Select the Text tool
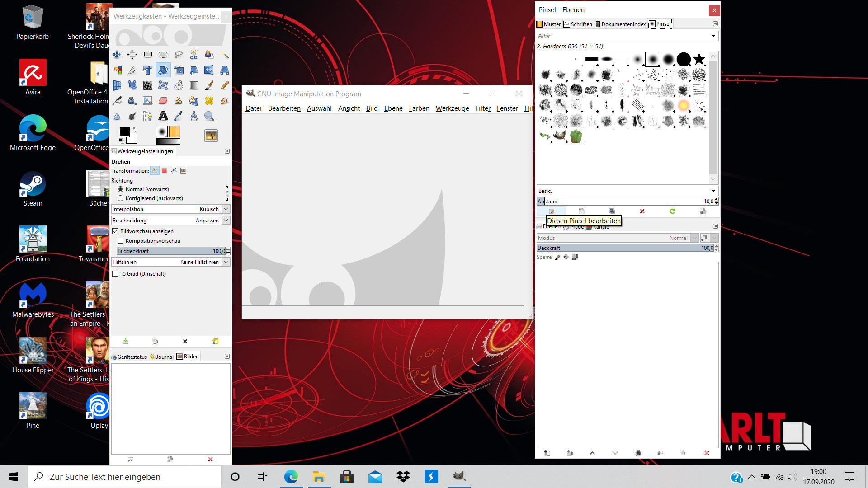868x488 pixels. (x=163, y=116)
